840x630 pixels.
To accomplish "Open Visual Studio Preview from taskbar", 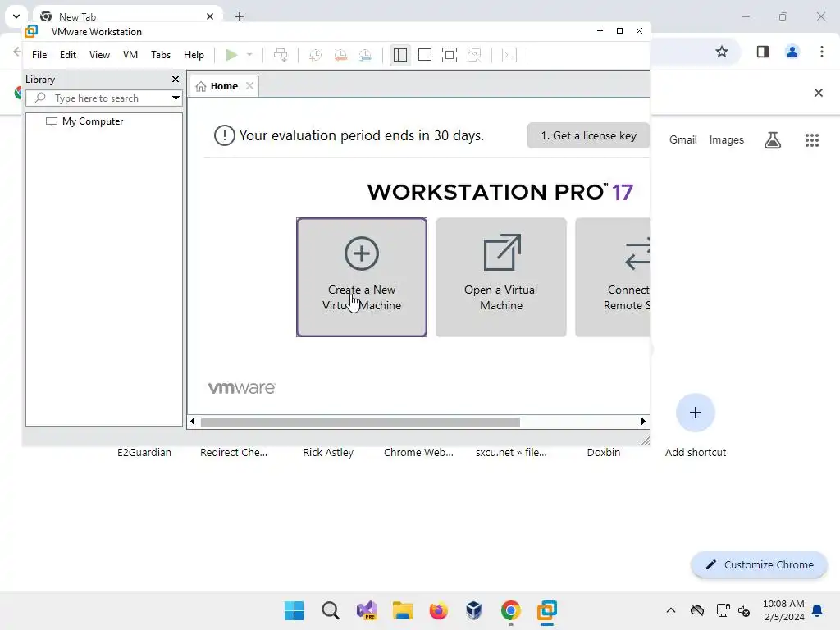I will click(367, 610).
